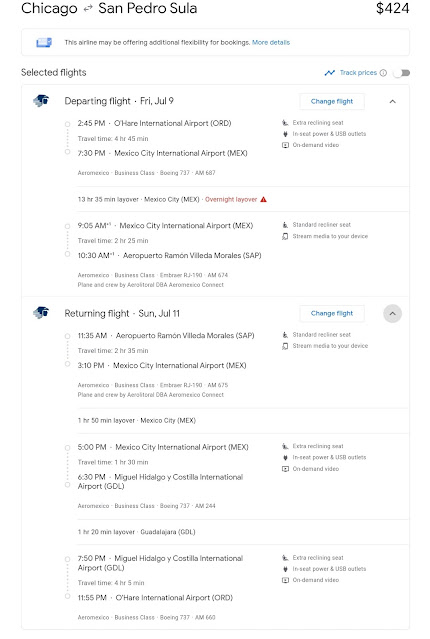Click the Track prices info icon
The width and height of the screenshot is (430, 639).
(383, 73)
